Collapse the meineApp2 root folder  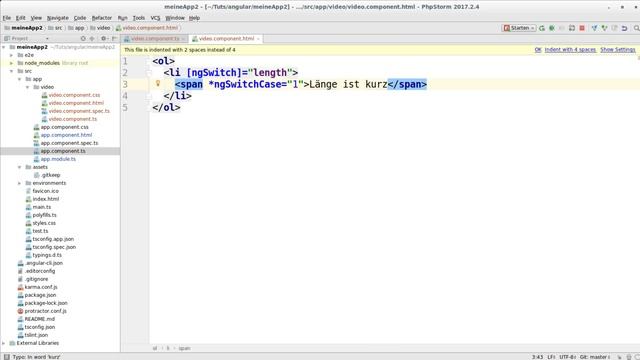click(4, 47)
